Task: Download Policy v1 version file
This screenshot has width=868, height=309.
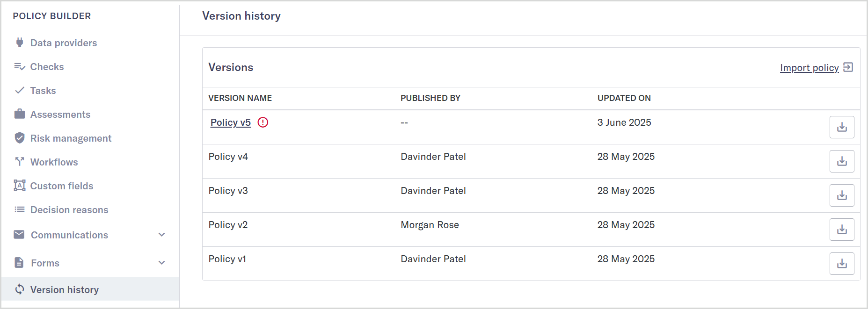Action: pos(841,264)
